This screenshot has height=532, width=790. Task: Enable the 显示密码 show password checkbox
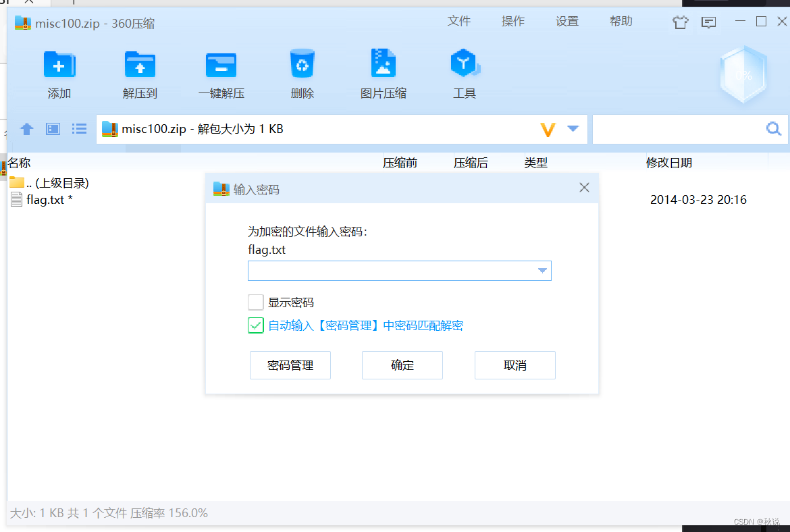[x=255, y=302]
